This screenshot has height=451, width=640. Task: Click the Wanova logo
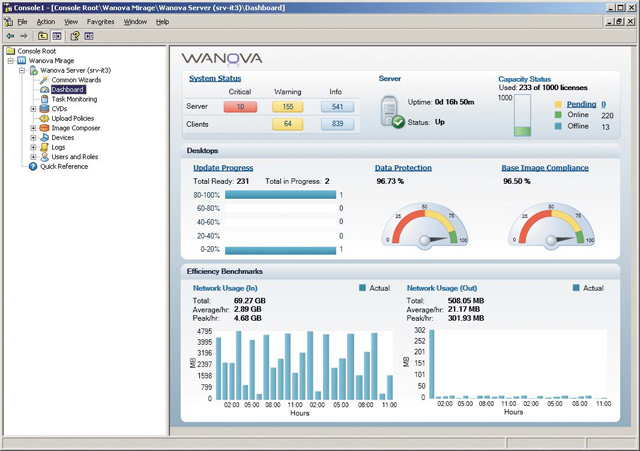point(222,60)
